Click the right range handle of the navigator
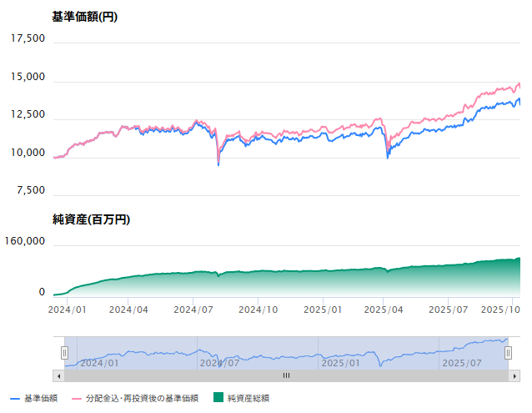This screenshot has height=413, width=532. coord(508,353)
